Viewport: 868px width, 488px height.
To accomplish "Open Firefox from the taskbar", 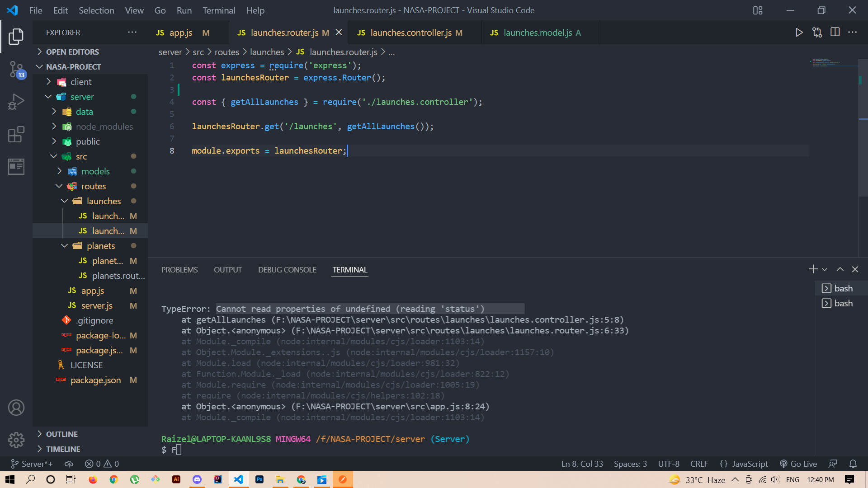I will (93, 479).
